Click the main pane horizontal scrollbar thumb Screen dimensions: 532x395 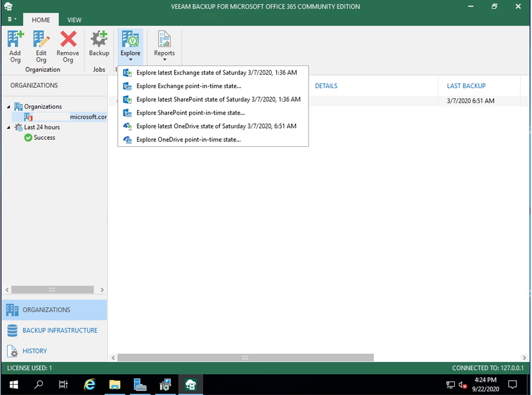pos(245,358)
